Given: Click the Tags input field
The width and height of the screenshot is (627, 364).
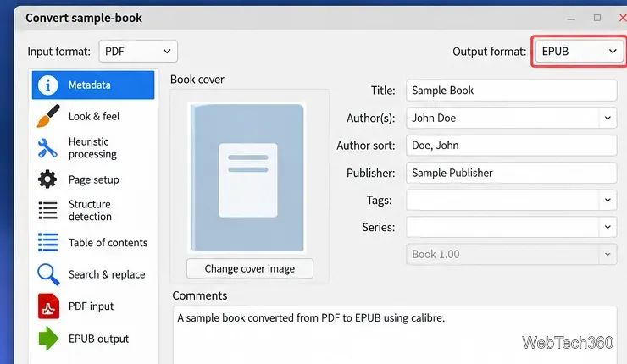Looking at the screenshot, I should (502, 200).
